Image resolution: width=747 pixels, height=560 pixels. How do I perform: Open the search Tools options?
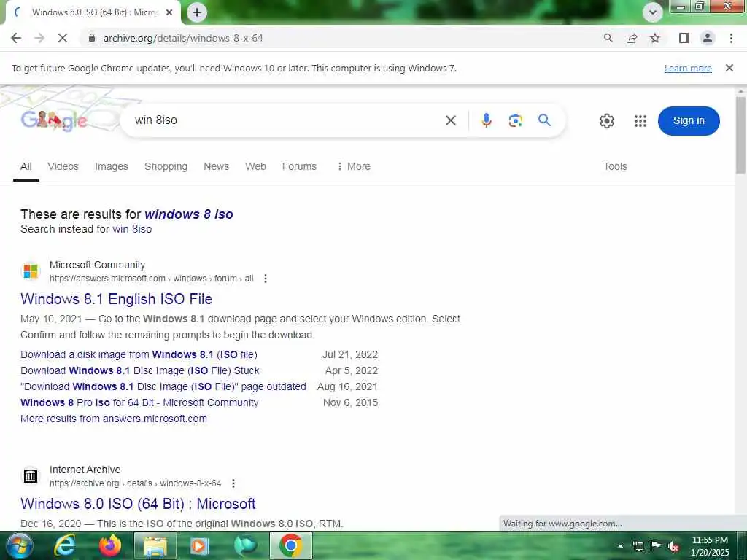tap(615, 167)
